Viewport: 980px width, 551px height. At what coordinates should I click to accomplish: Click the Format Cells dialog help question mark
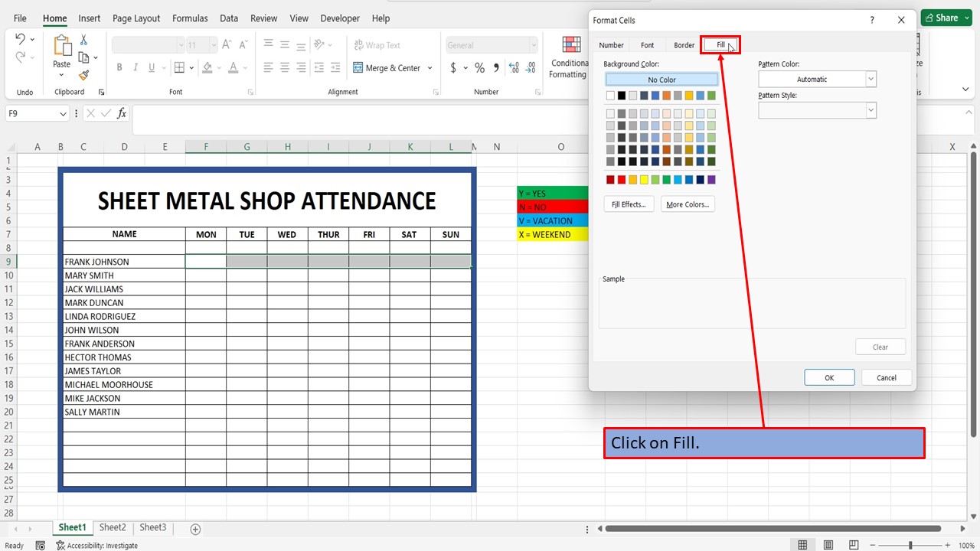coord(872,20)
